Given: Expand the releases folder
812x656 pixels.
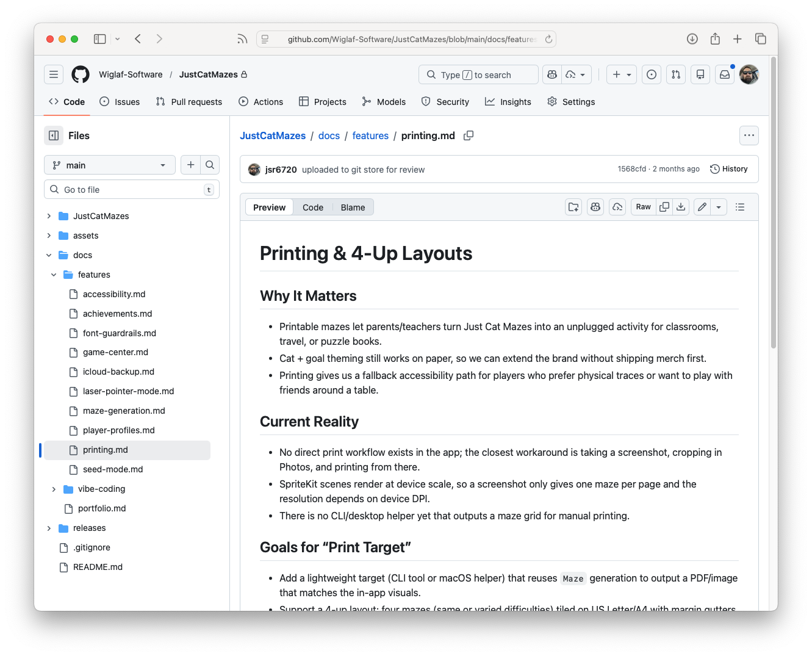Looking at the screenshot, I should point(49,528).
